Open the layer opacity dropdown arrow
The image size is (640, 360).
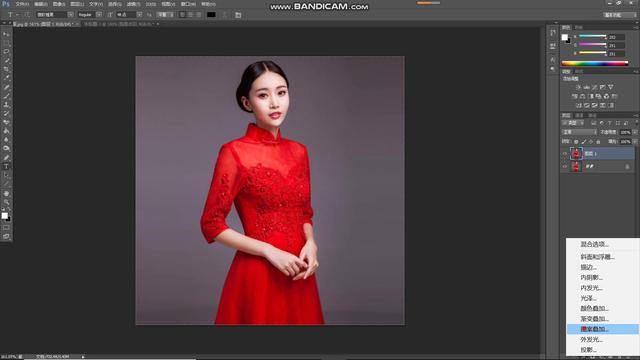tap(635, 132)
